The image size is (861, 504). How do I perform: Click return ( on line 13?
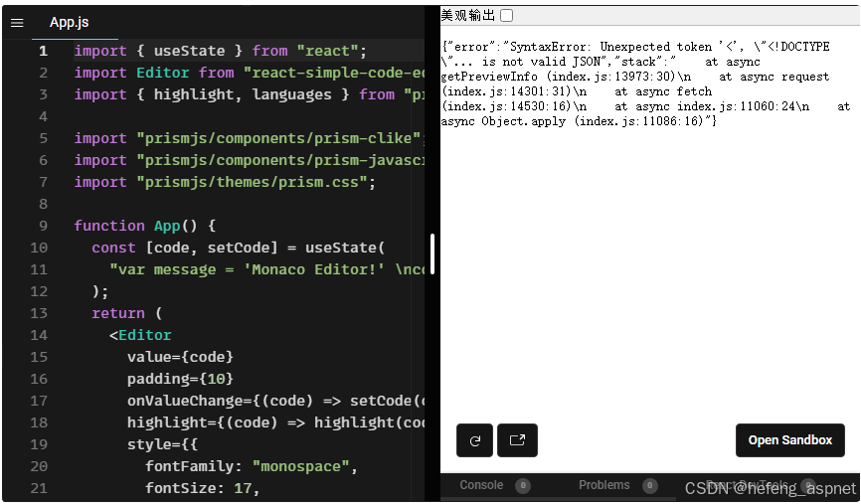127,313
